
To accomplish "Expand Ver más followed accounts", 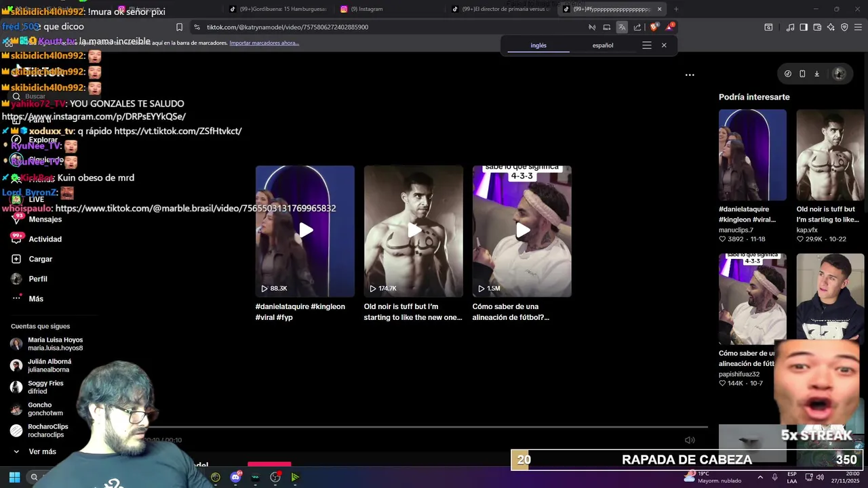I will [35, 451].
